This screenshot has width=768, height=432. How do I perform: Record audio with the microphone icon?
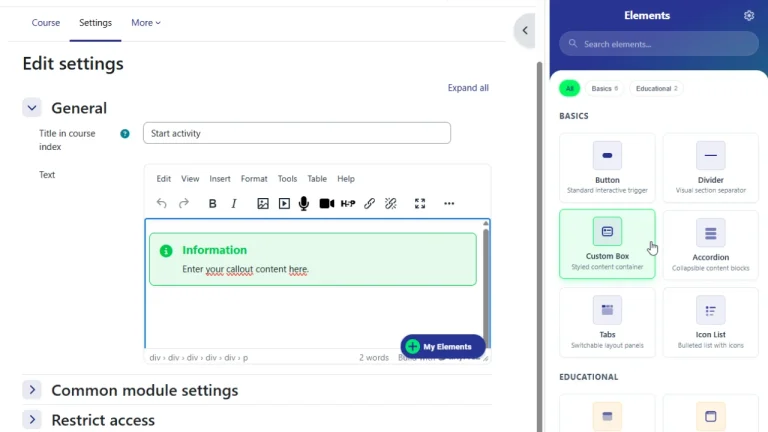[304, 203]
